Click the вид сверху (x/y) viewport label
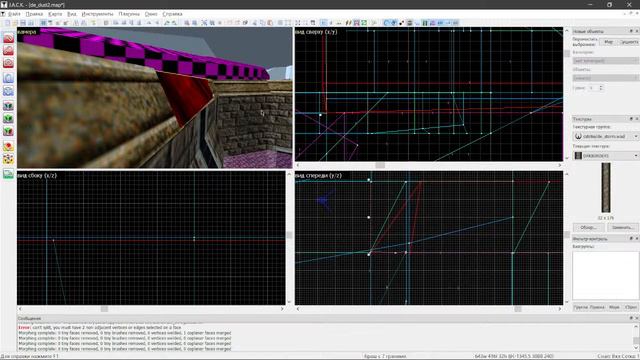 [x=317, y=31]
